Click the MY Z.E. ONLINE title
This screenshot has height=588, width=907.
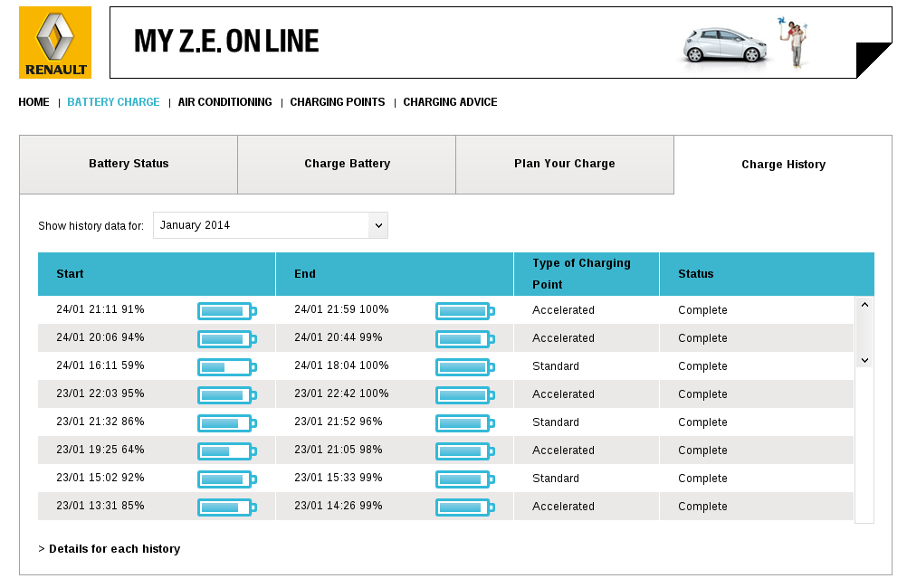226,41
